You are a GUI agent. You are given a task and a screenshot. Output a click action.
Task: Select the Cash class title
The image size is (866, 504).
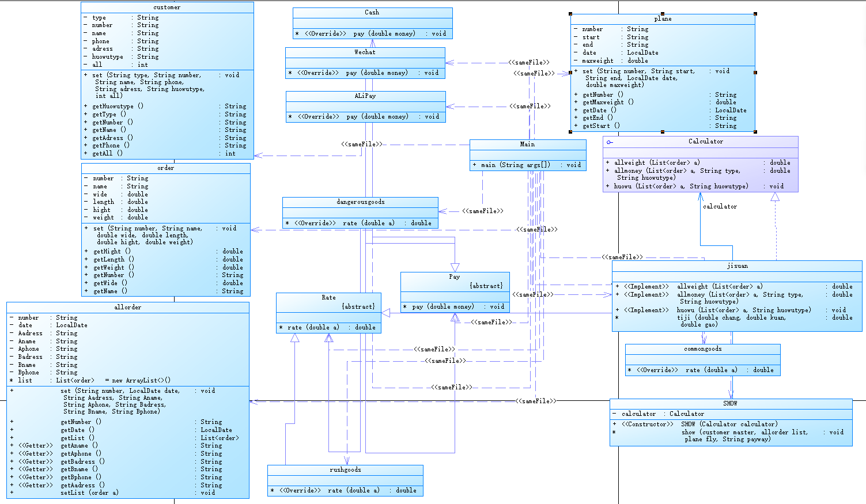tap(372, 12)
